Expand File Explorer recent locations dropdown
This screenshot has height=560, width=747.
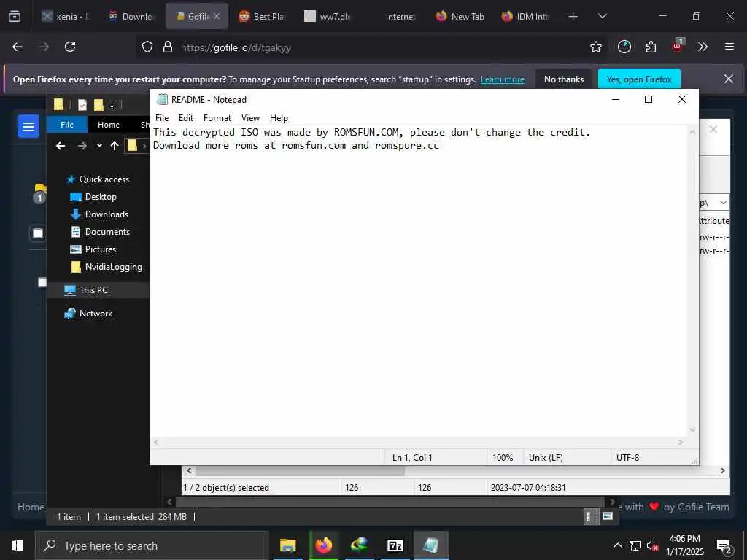point(99,146)
